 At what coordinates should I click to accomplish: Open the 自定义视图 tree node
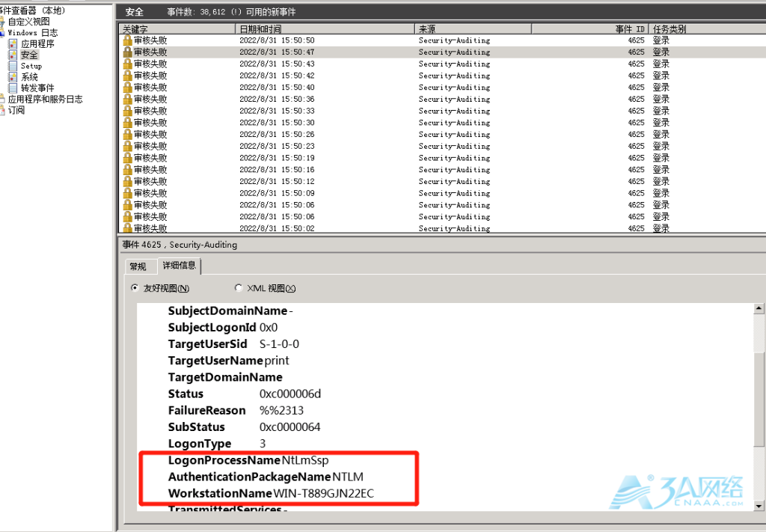click(29, 22)
